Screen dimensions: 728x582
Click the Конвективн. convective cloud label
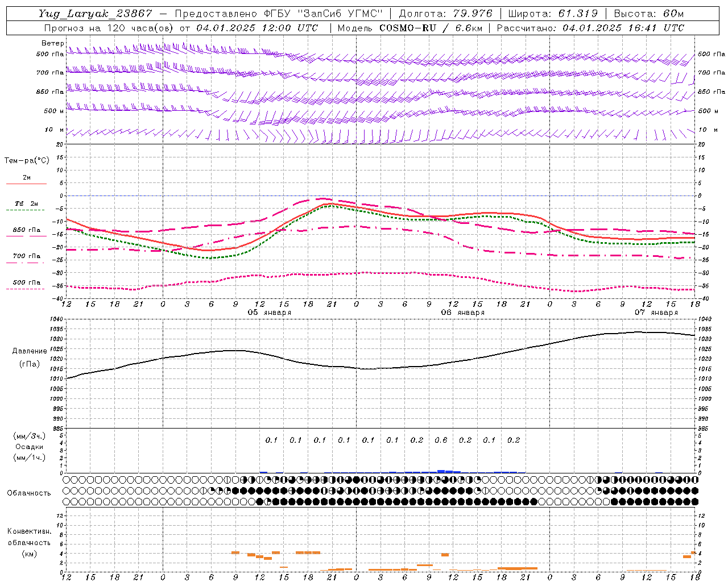[x=30, y=531]
